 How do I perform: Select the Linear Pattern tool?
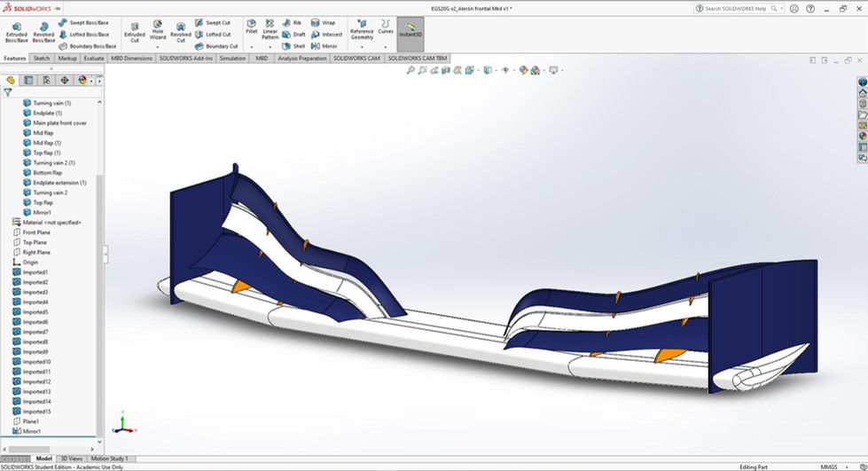pos(270,29)
